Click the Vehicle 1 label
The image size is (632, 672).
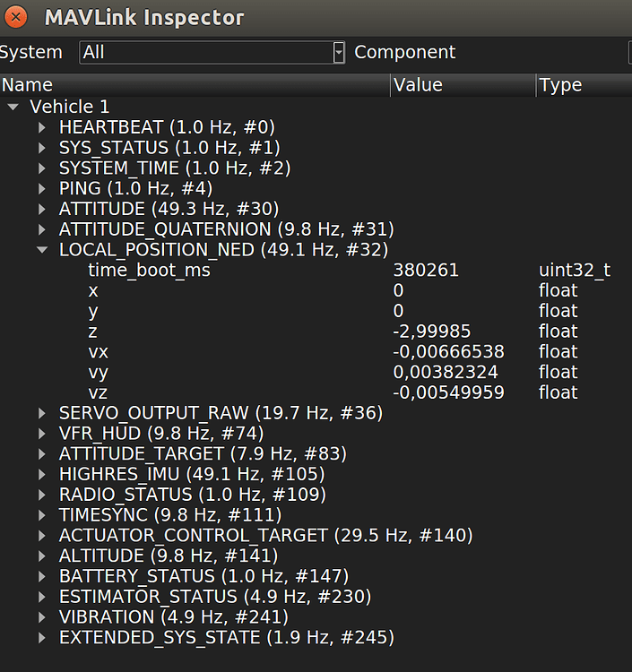(69, 107)
